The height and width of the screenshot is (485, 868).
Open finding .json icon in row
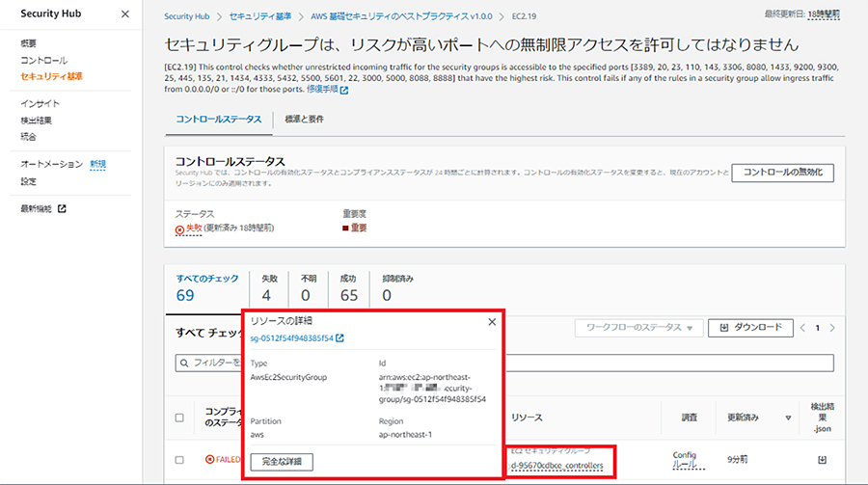822,460
